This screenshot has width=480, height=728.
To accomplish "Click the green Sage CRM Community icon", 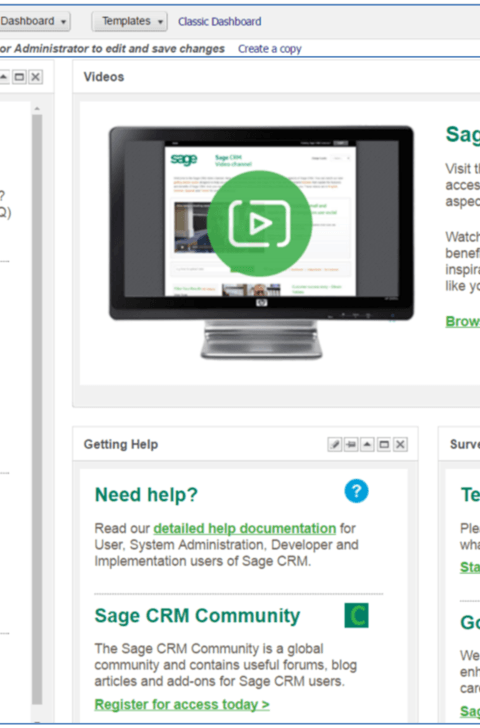I will point(357,616).
